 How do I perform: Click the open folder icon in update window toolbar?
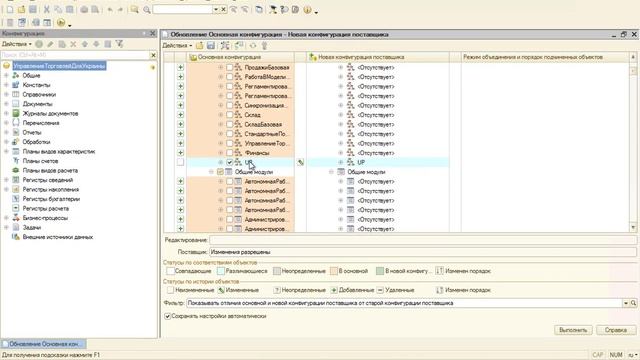pos(199,46)
